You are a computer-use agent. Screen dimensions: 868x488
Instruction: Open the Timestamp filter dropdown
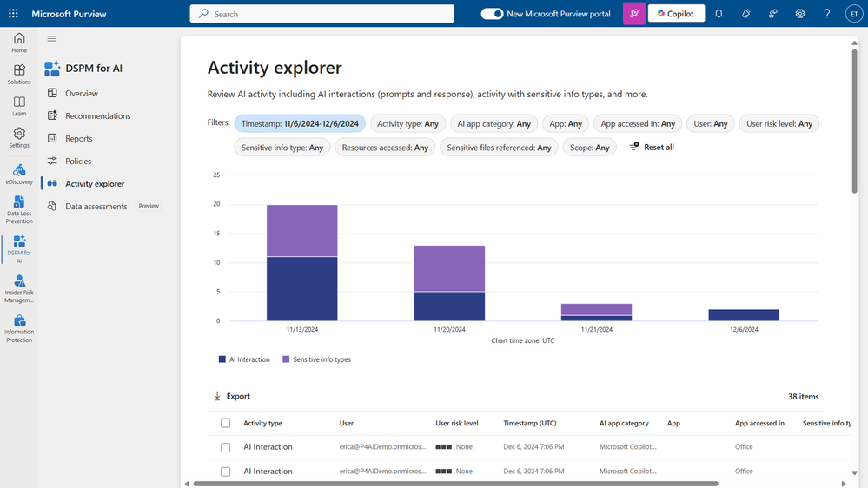tap(300, 124)
